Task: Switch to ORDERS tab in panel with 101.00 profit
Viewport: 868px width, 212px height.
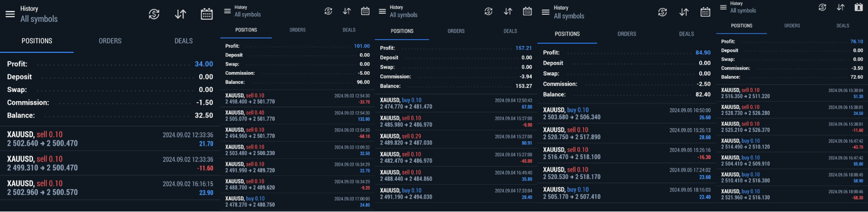Action: (x=297, y=30)
